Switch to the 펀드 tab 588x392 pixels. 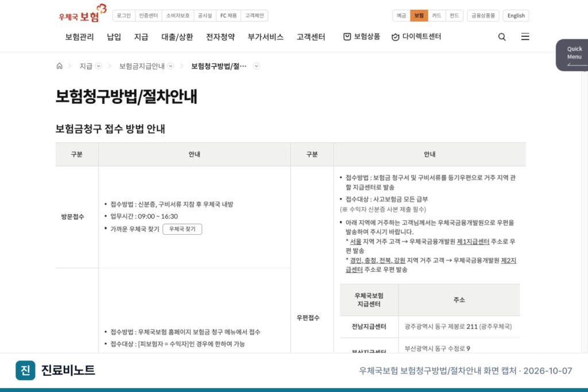click(x=454, y=15)
